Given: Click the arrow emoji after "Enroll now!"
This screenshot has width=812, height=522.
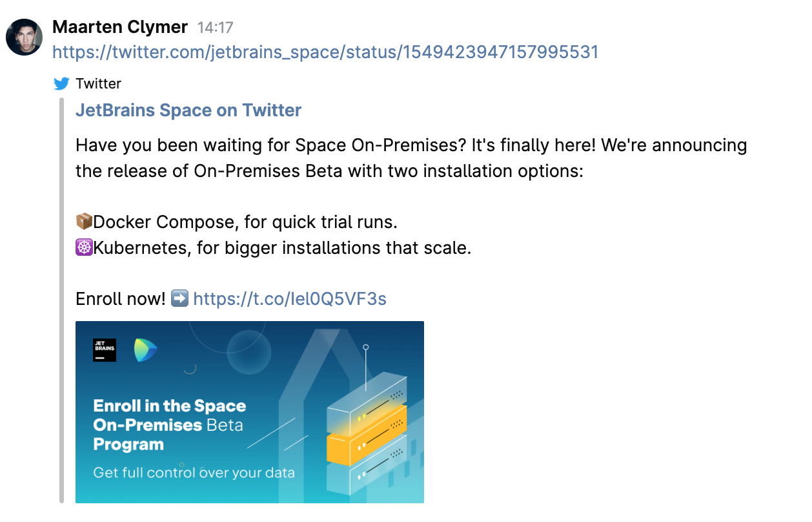Looking at the screenshot, I should click(x=180, y=298).
